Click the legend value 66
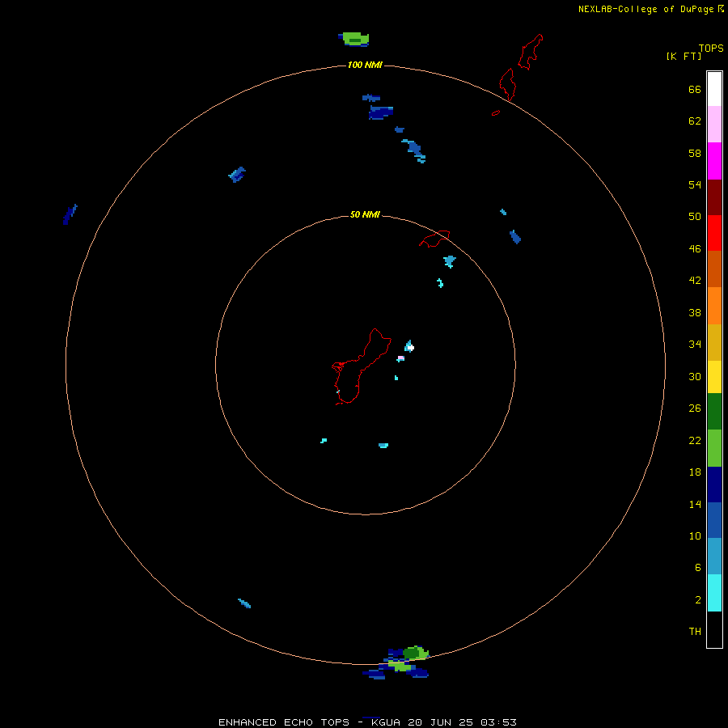This screenshot has width=728, height=728. point(695,89)
